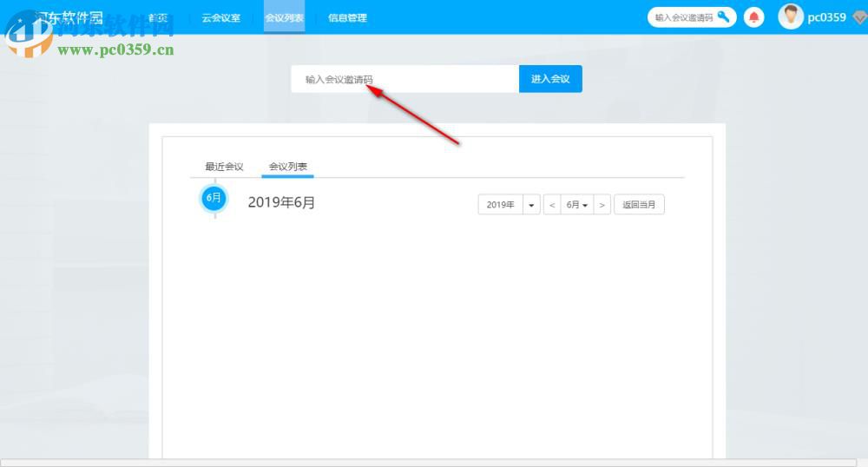Click the 2019年6月 heading text
This screenshot has height=467, width=868.
coord(281,202)
